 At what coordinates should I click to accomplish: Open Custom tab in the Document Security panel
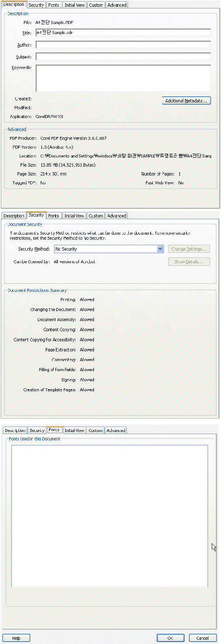click(x=96, y=216)
